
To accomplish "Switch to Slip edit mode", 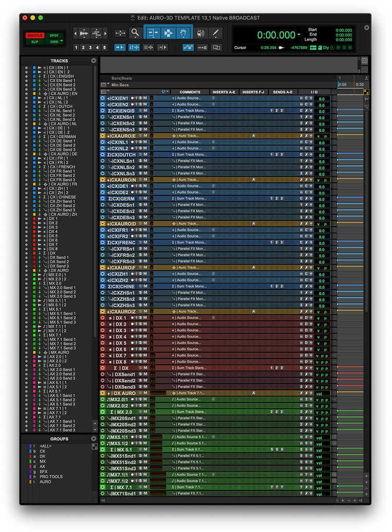I will coord(35,42).
